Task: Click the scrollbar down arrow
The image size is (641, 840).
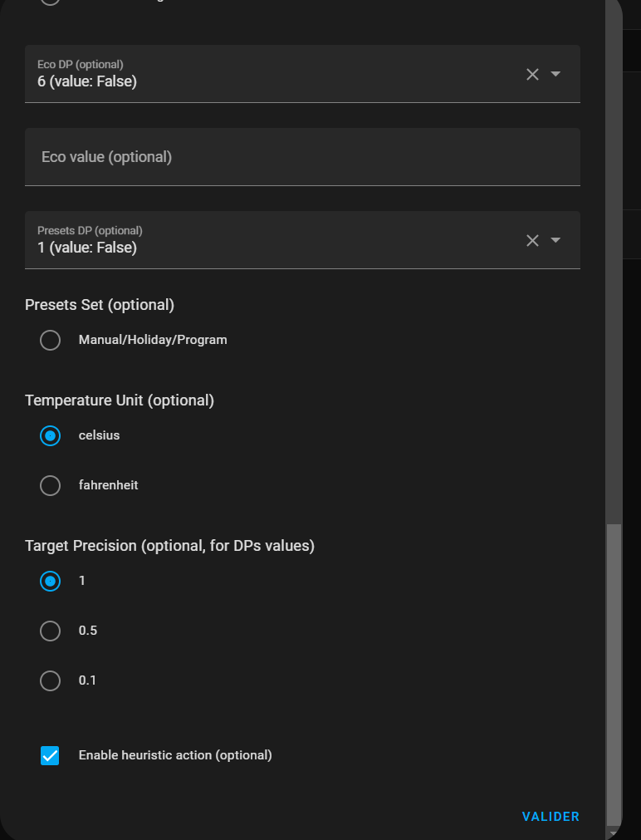Action: [614, 833]
